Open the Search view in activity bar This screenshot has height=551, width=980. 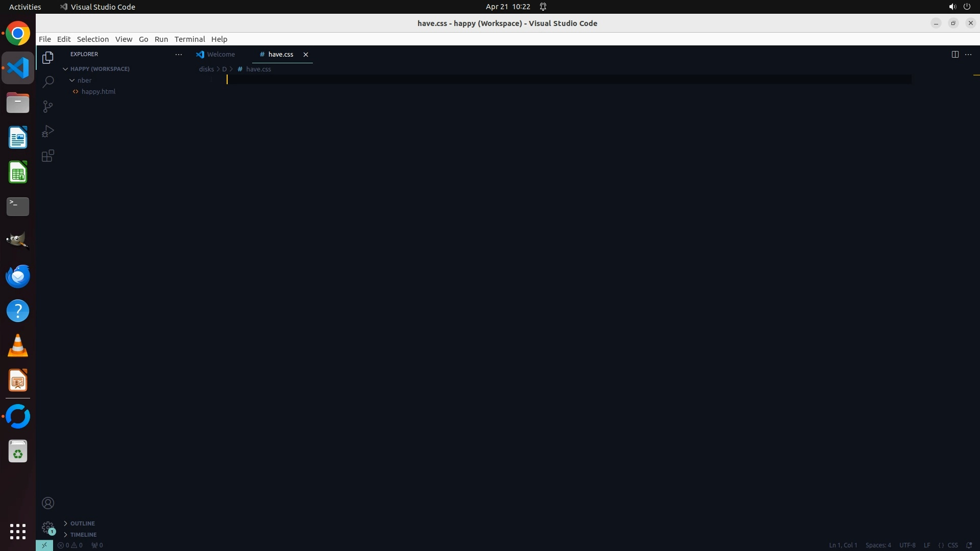pyautogui.click(x=48, y=82)
